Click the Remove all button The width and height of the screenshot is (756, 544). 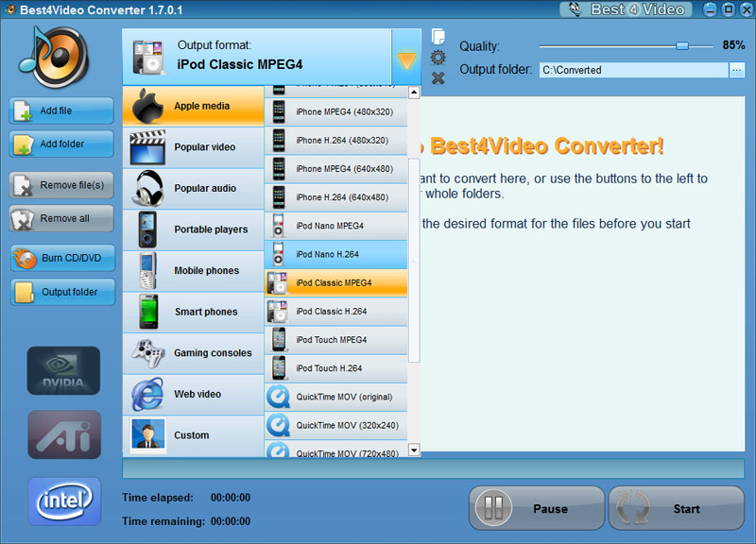(x=61, y=218)
